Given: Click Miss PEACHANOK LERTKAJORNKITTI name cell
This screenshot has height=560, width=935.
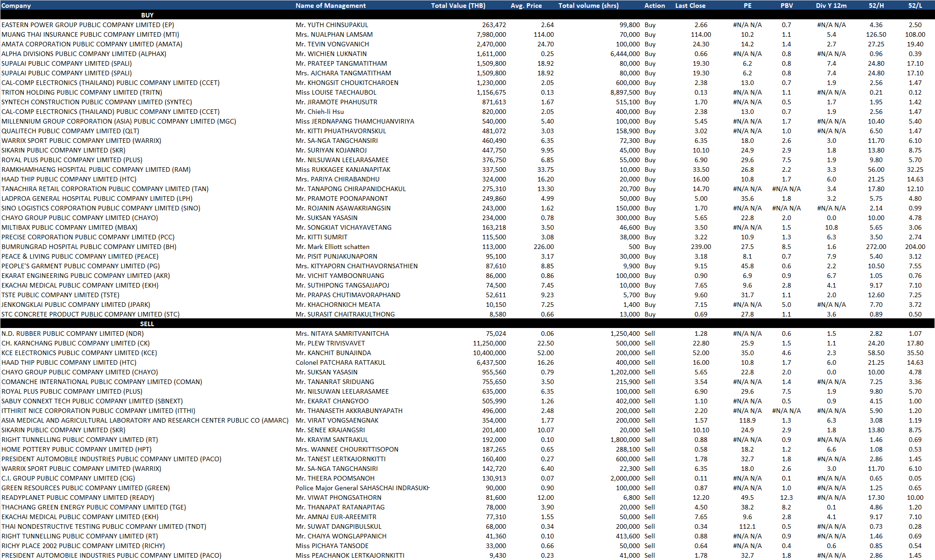Looking at the screenshot, I should (x=350, y=555).
